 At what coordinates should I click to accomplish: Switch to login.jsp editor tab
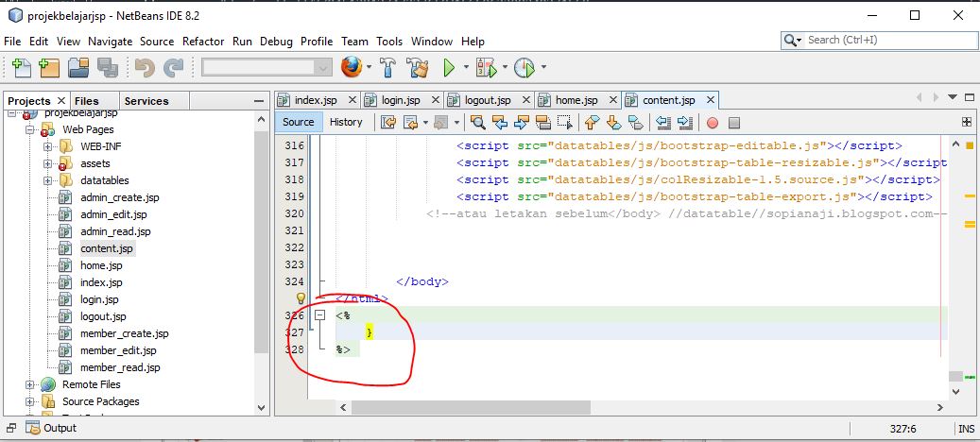402,100
